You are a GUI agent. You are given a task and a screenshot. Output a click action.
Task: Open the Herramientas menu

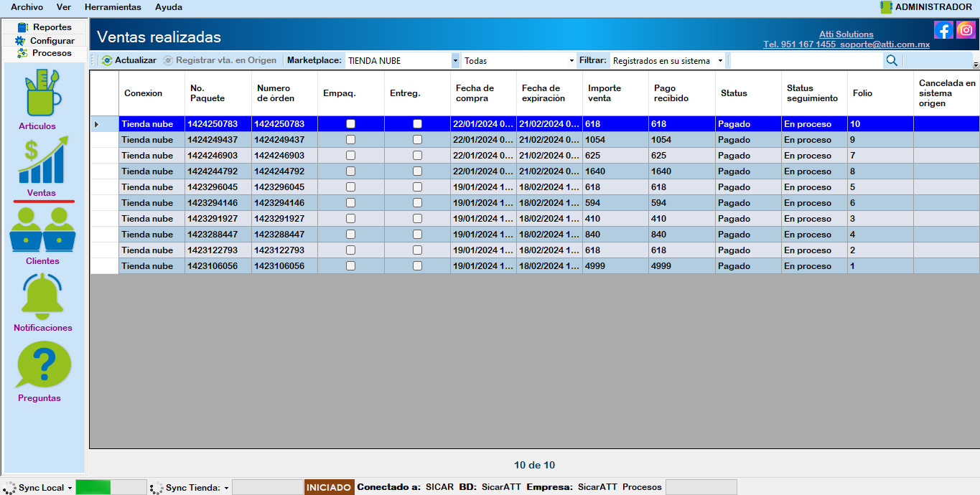tap(113, 7)
